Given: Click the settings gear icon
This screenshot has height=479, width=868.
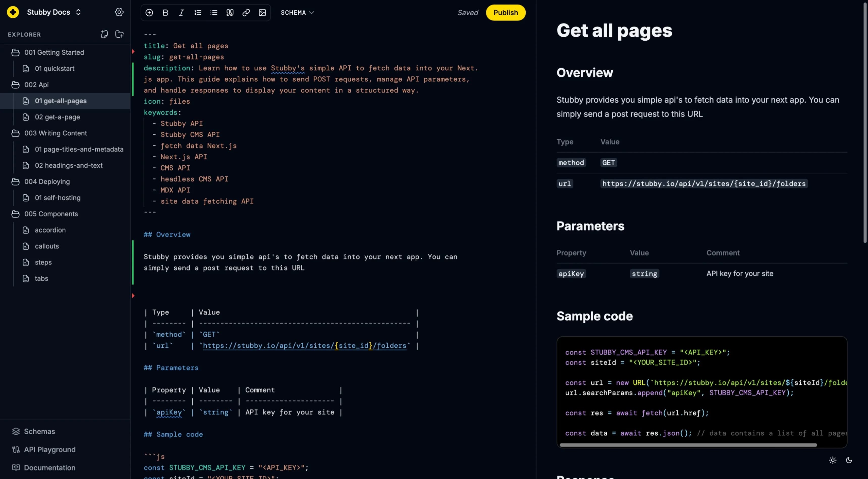Looking at the screenshot, I should [x=118, y=12].
